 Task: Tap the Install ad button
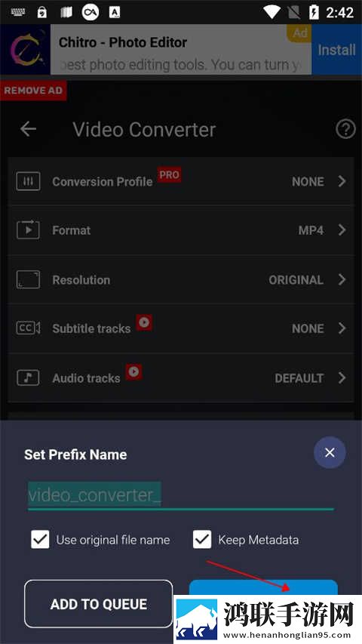[336, 50]
